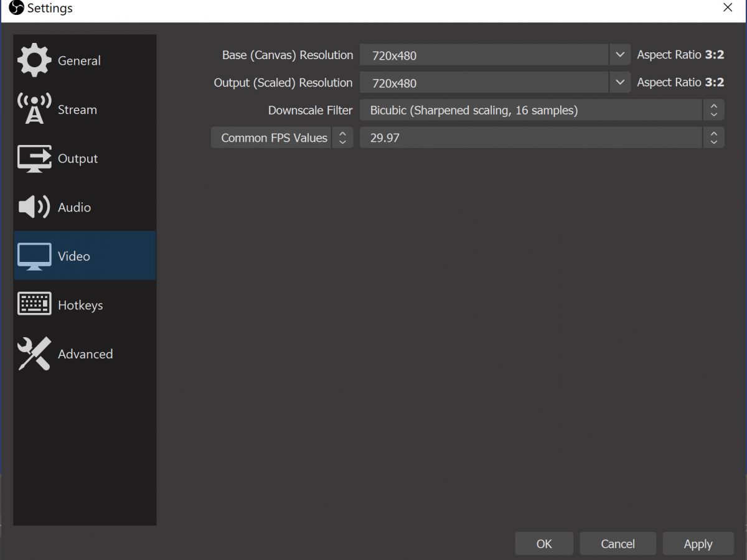Image resolution: width=747 pixels, height=560 pixels.
Task: Click the Base Resolution 720x480 text field
Action: [484, 55]
